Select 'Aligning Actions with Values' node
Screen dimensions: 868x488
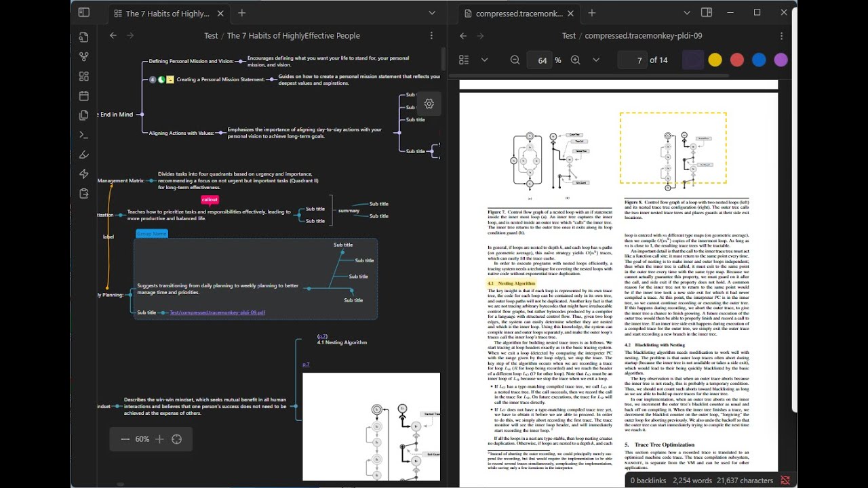[x=181, y=133]
